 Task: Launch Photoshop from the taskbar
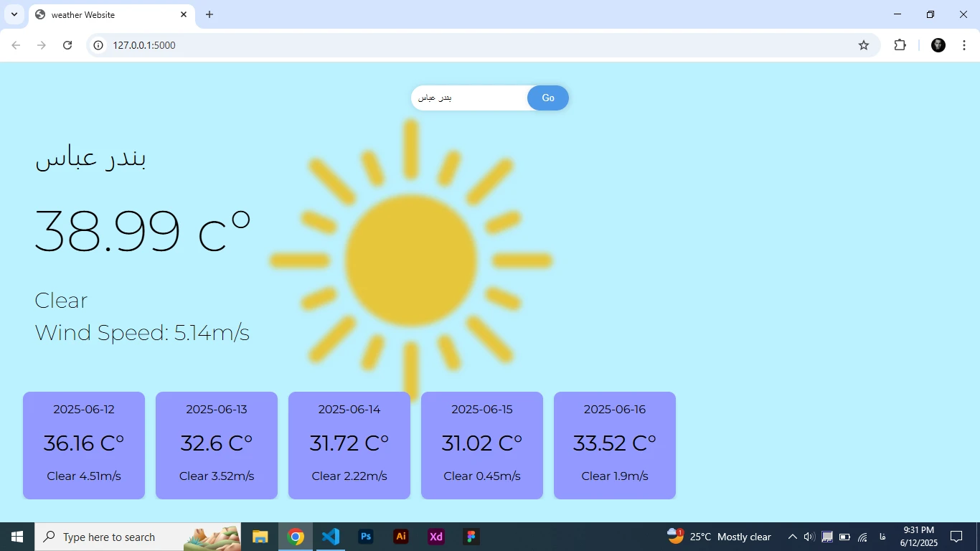366,537
